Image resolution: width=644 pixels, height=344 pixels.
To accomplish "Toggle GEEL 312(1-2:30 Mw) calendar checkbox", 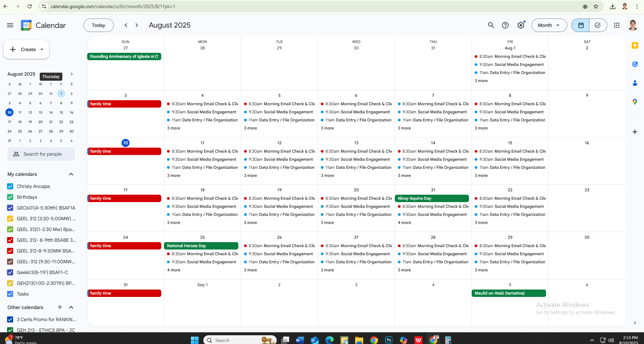I will pyautogui.click(x=10, y=229).
